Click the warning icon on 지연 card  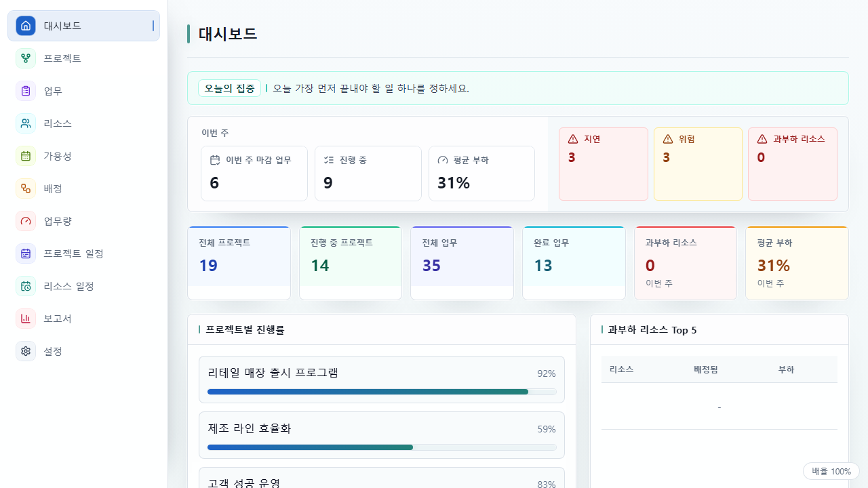tap(573, 139)
